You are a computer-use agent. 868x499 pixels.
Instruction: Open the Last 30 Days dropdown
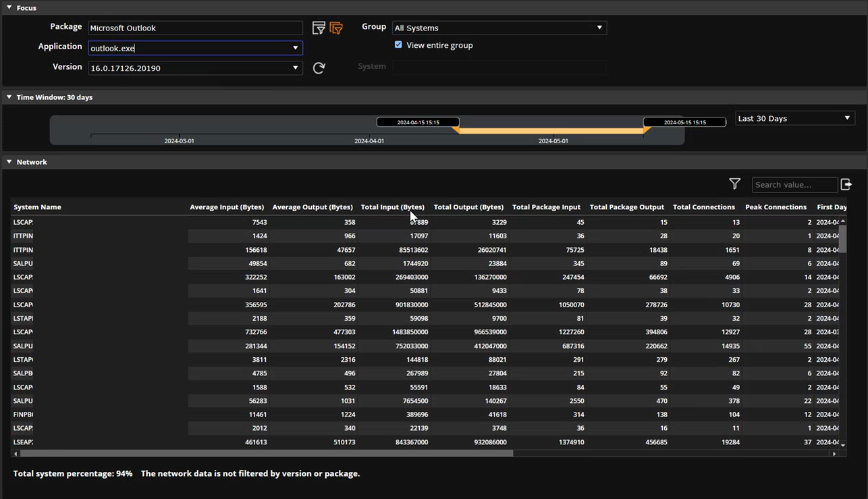(x=795, y=118)
